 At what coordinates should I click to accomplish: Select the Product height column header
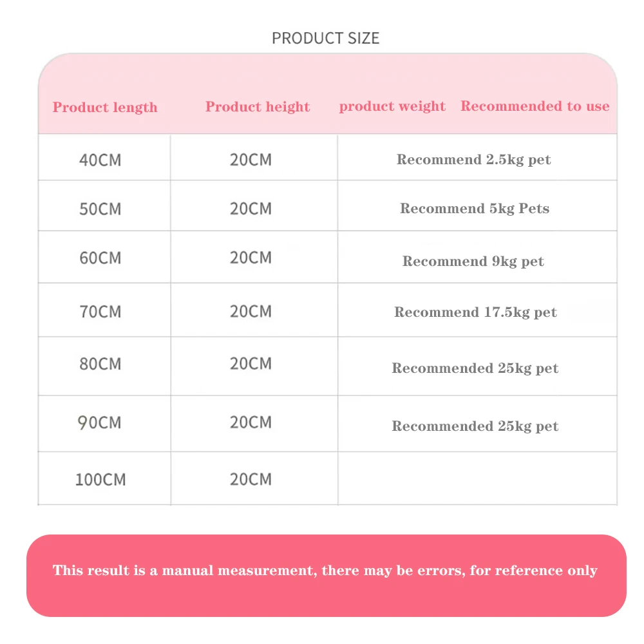tap(258, 107)
